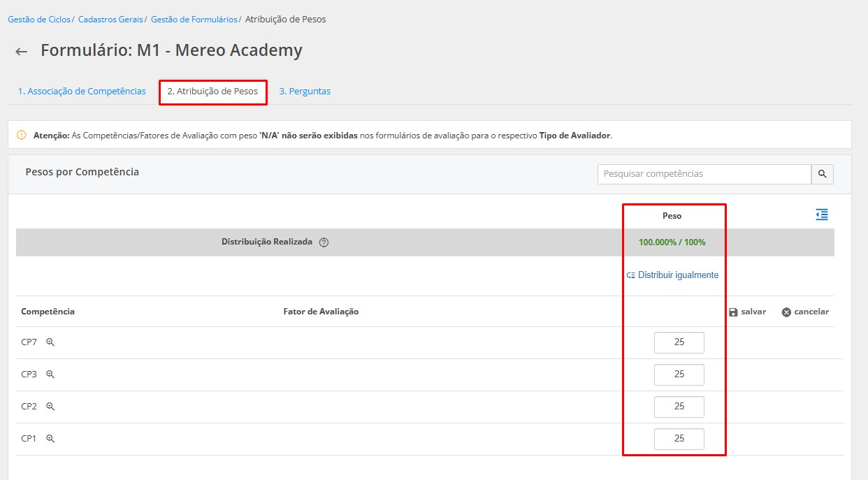Open Gestão de Ciclos breadcrumb link

pyautogui.click(x=39, y=20)
